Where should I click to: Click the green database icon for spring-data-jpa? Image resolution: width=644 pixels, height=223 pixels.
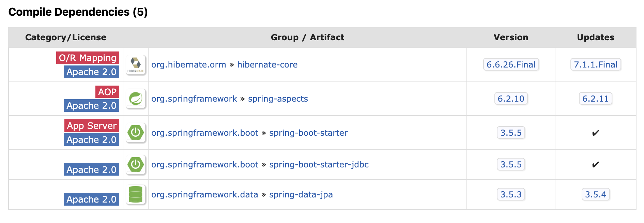[x=136, y=194]
